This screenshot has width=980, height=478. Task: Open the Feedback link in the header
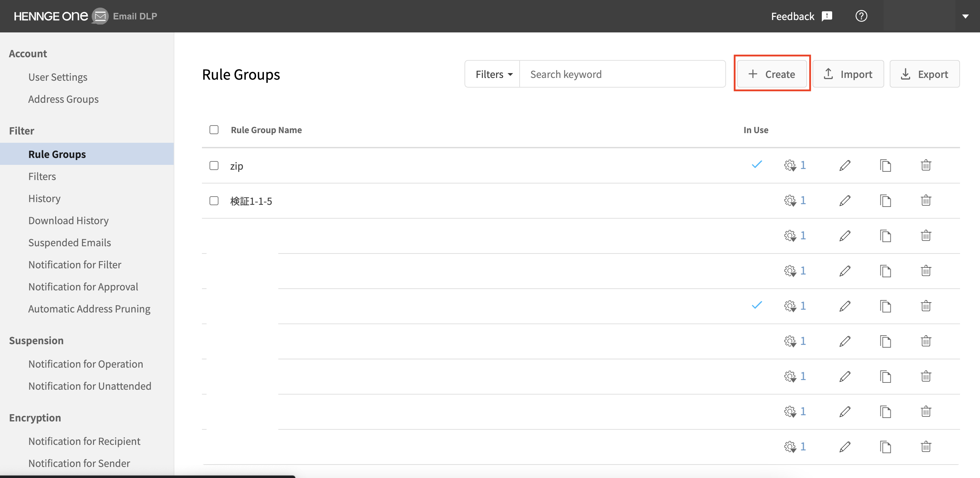click(x=802, y=16)
